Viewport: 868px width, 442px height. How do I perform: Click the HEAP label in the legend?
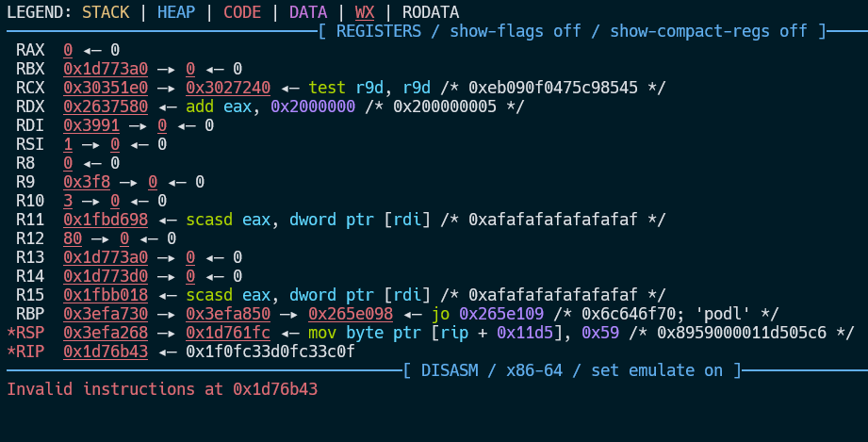[x=176, y=12]
